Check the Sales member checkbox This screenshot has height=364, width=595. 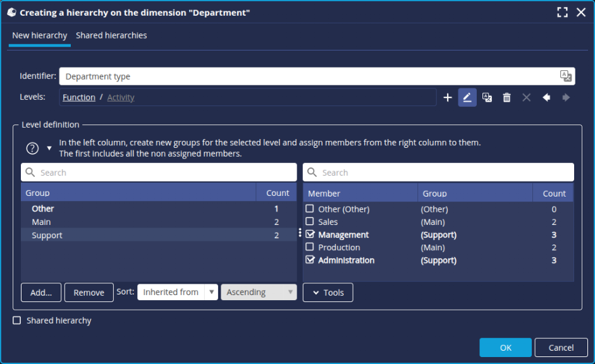(310, 222)
